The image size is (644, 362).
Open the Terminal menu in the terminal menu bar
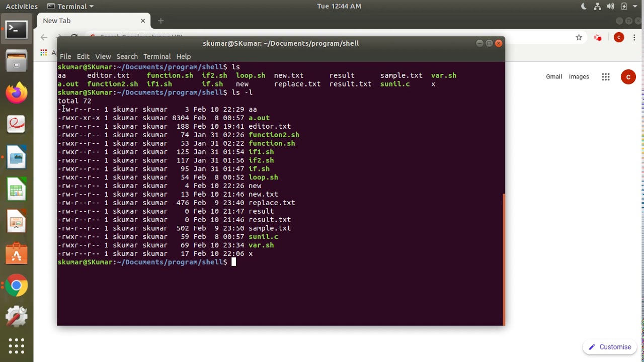(x=157, y=56)
